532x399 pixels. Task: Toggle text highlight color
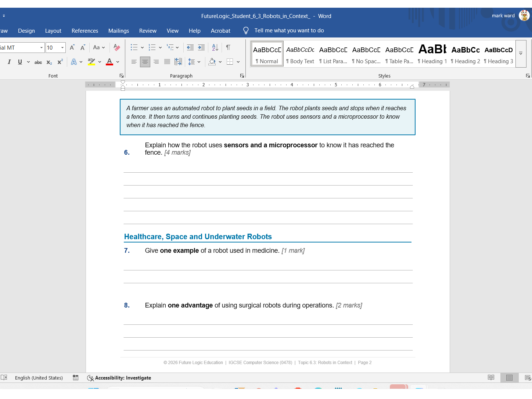[91, 62]
